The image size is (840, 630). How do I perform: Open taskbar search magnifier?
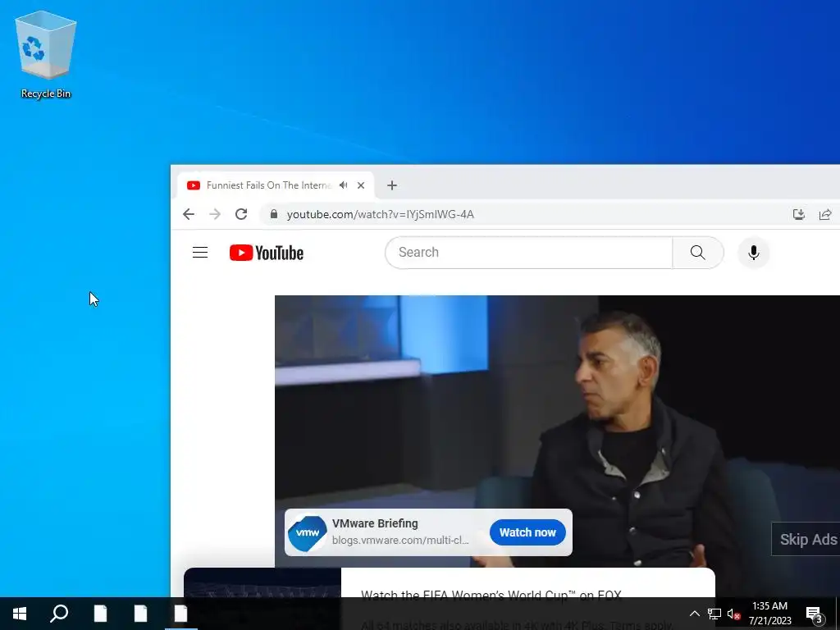click(x=59, y=614)
